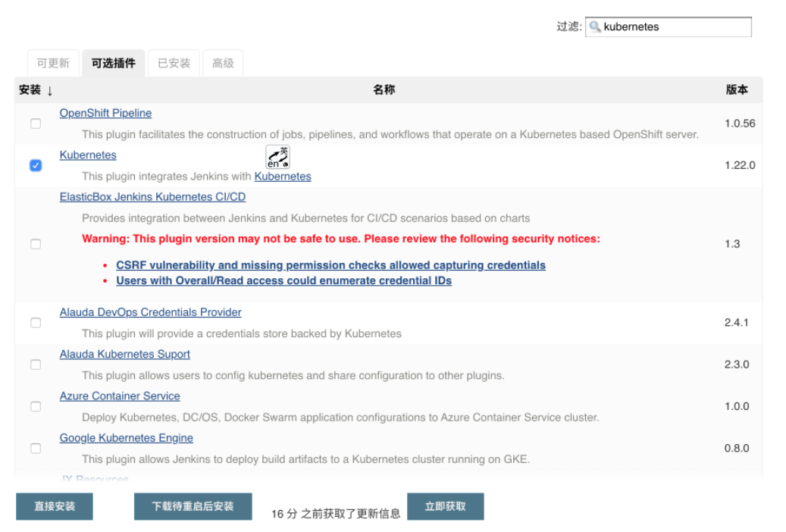Open the Kubernetes plugin title link
This screenshot has width=786, height=532.
pos(88,155)
